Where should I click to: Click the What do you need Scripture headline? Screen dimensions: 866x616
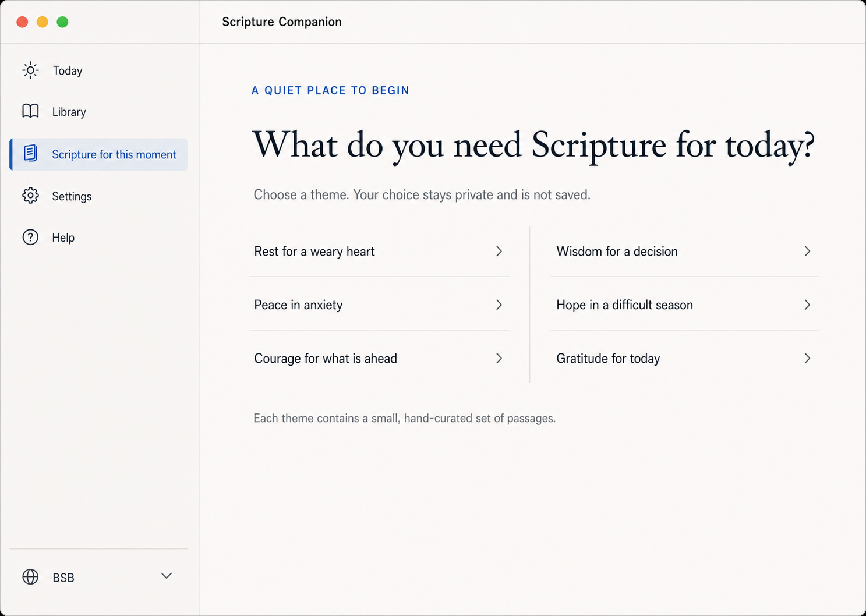click(533, 146)
